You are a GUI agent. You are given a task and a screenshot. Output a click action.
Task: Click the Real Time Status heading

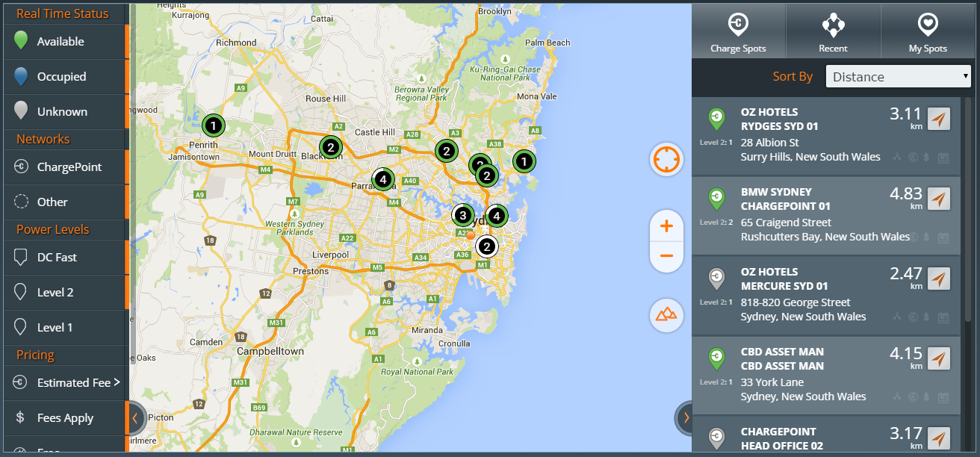[x=63, y=13]
